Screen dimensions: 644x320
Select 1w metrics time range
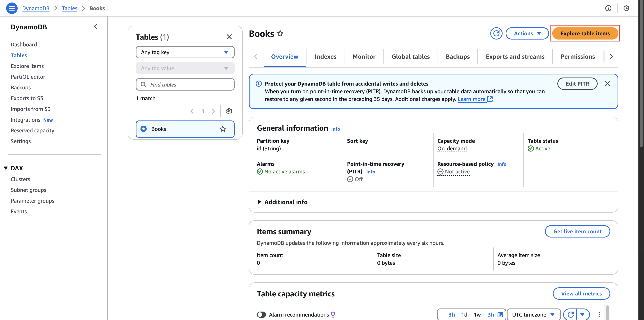477,314
